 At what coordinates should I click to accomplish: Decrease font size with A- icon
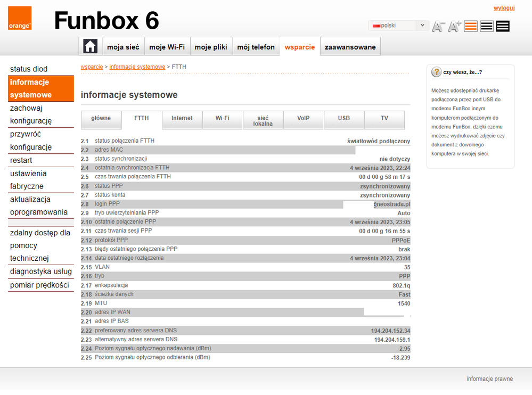[438, 26]
